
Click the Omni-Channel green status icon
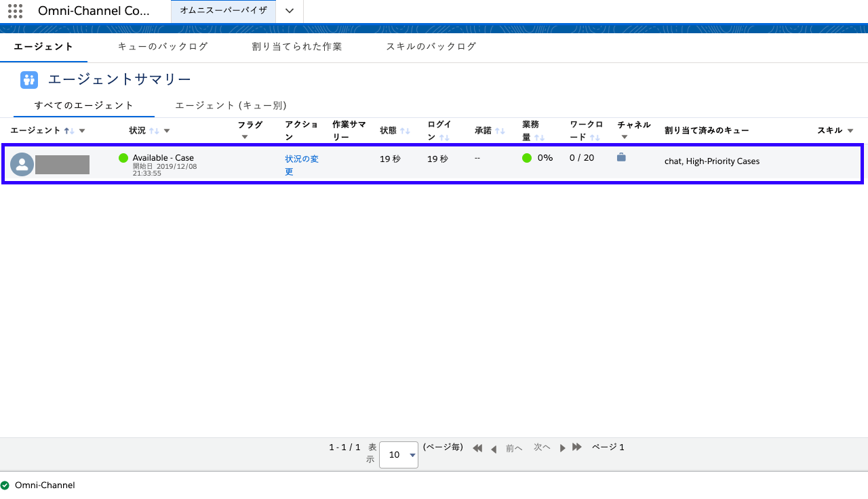(x=7, y=485)
